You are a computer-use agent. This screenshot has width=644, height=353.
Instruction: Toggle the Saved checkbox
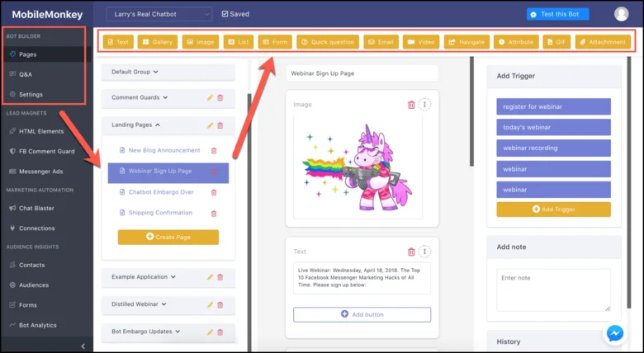[225, 14]
